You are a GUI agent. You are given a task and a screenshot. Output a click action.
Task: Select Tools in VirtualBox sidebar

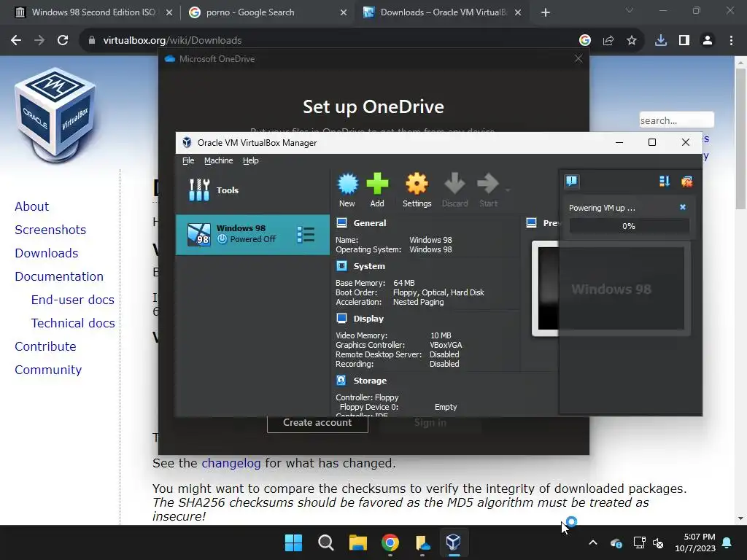(x=252, y=190)
